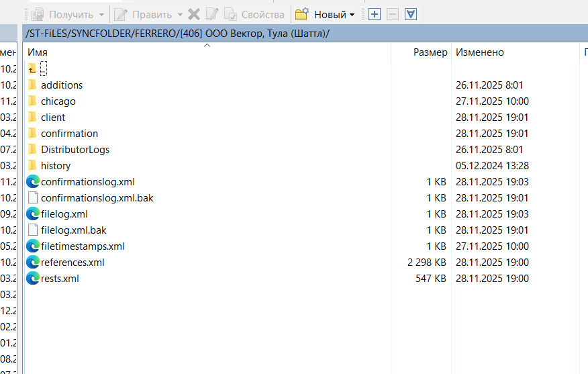Open Свойства properties
The height and width of the screenshot is (374, 588).
254,15
